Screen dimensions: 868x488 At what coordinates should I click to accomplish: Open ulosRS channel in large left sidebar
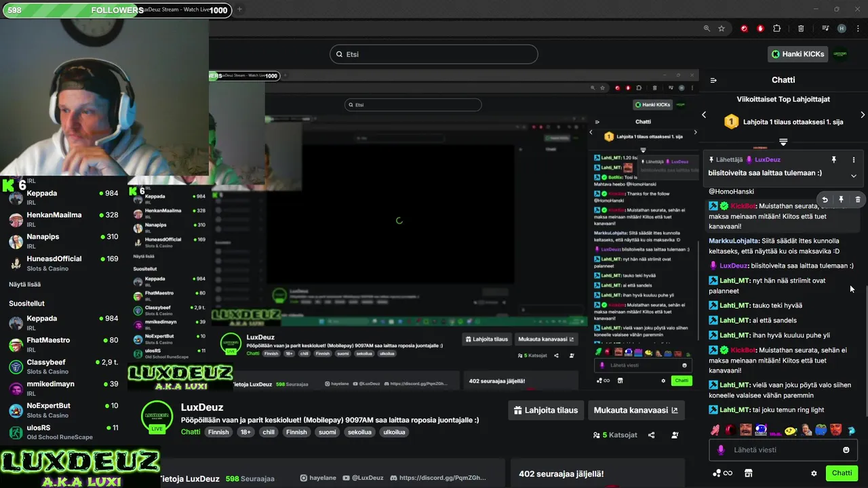pos(63,432)
